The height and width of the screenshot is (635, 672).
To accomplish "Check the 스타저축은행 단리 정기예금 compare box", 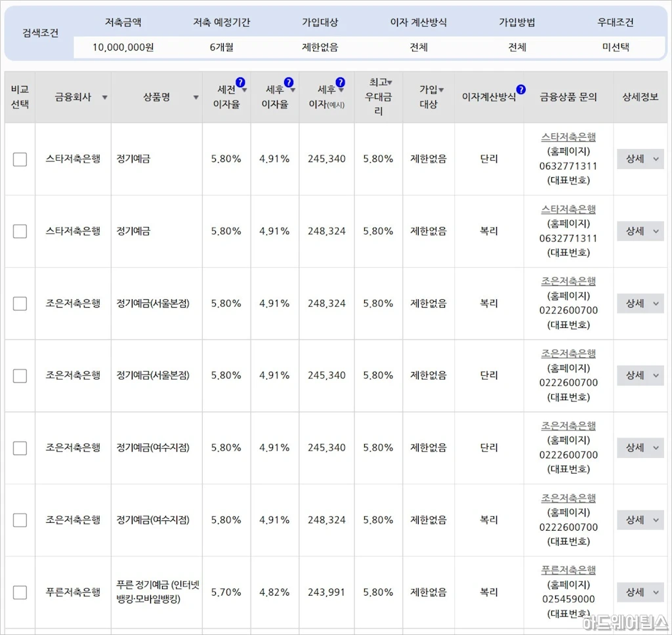I will [20, 159].
